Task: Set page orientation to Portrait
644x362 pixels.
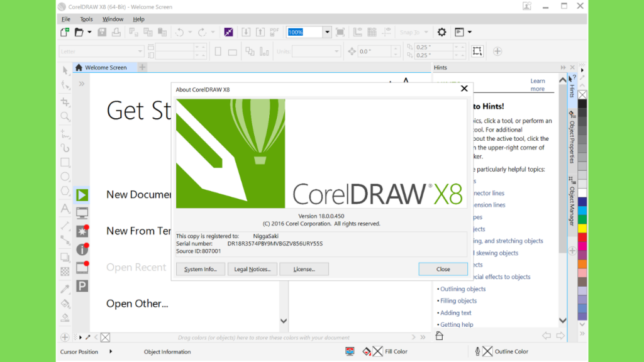Action: coord(218,52)
